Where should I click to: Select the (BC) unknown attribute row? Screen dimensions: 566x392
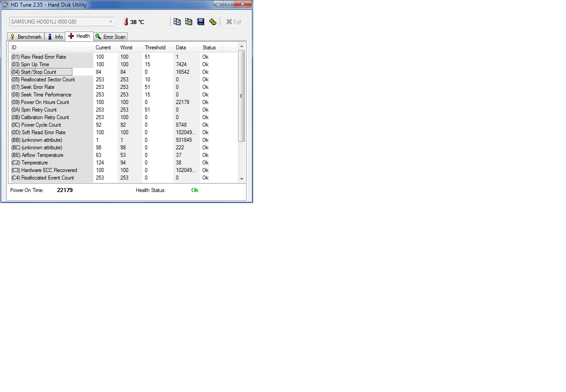coord(124,148)
